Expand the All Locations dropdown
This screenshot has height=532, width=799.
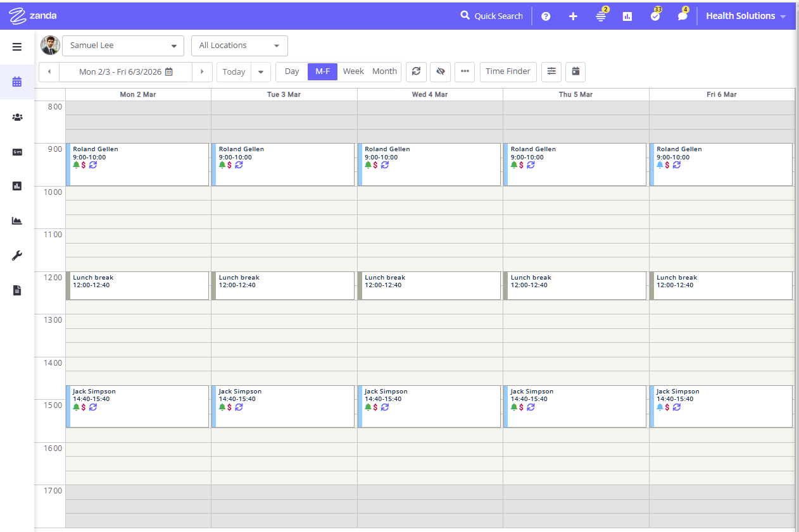click(239, 46)
